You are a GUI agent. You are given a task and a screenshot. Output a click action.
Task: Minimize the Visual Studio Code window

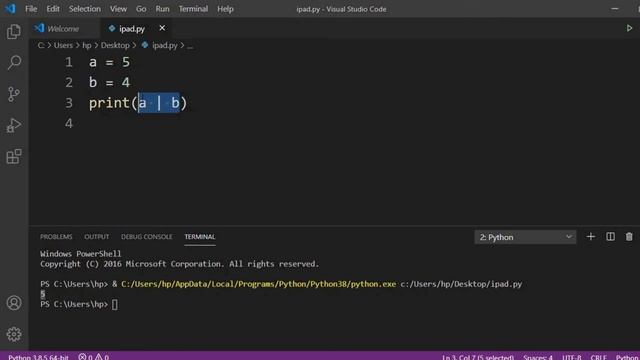(615, 9)
